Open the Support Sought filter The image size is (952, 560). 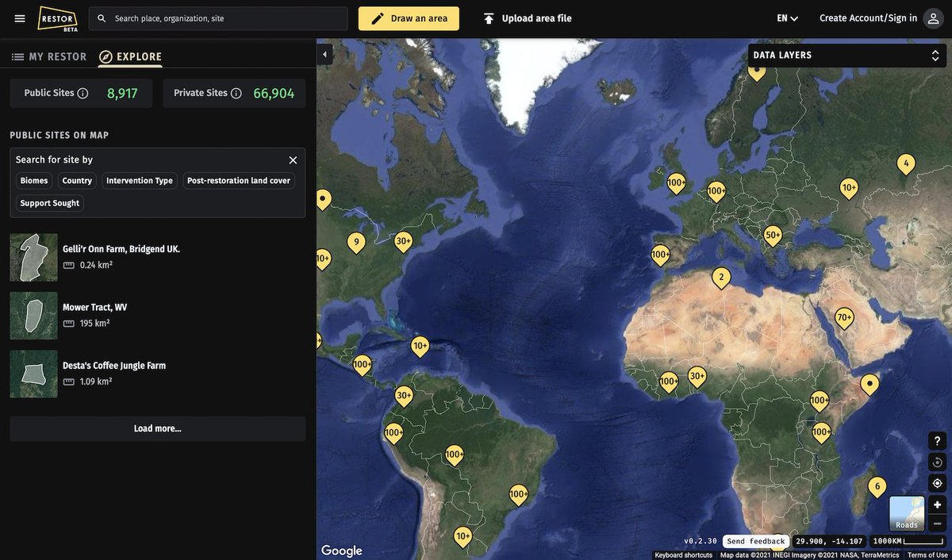click(50, 203)
